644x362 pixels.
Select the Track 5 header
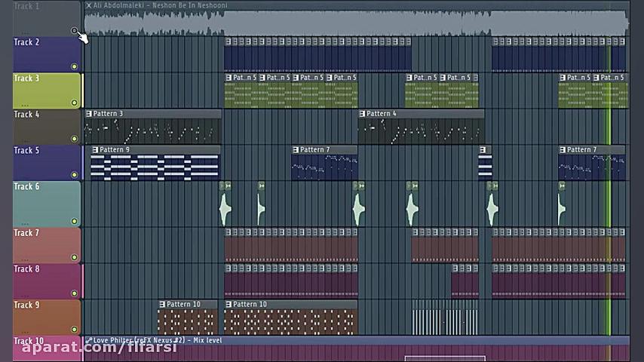[47, 163]
